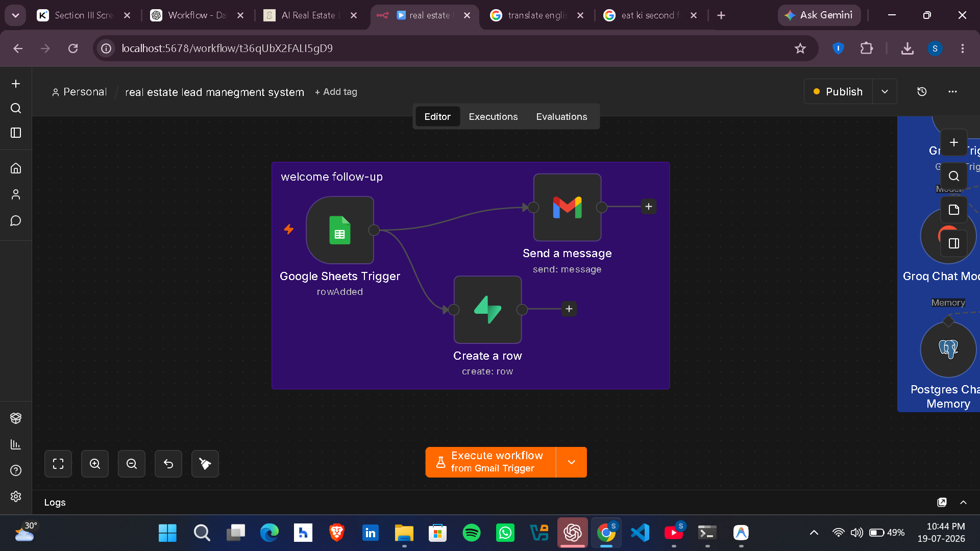Click the workflow name title

coord(214,92)
